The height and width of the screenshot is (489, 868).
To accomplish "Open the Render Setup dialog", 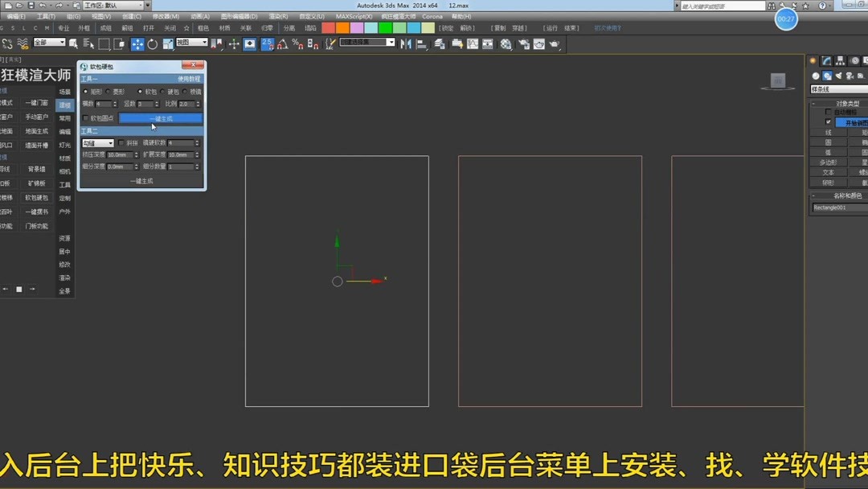I will (x=522, y=45).
